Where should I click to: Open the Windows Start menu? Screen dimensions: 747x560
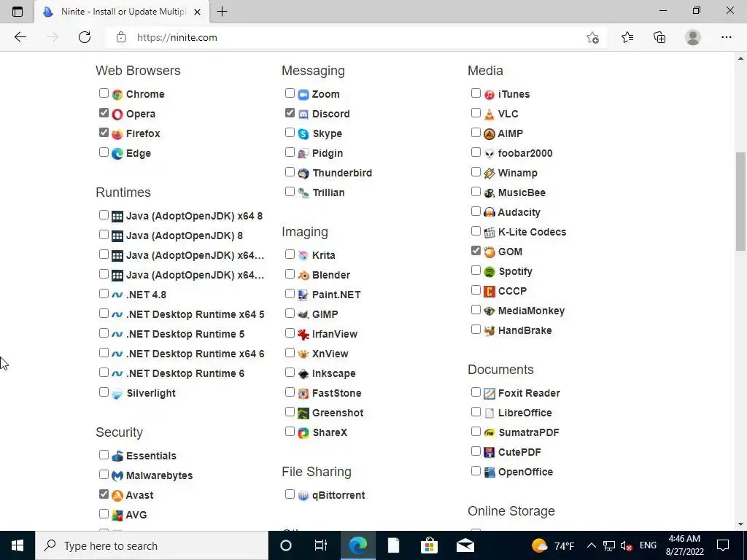click(18, 545)
